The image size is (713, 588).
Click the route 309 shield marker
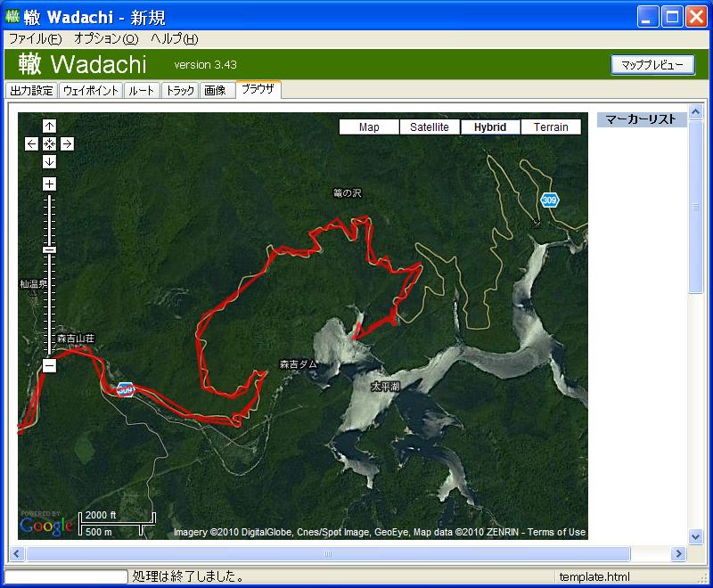[x=549, y=200]
